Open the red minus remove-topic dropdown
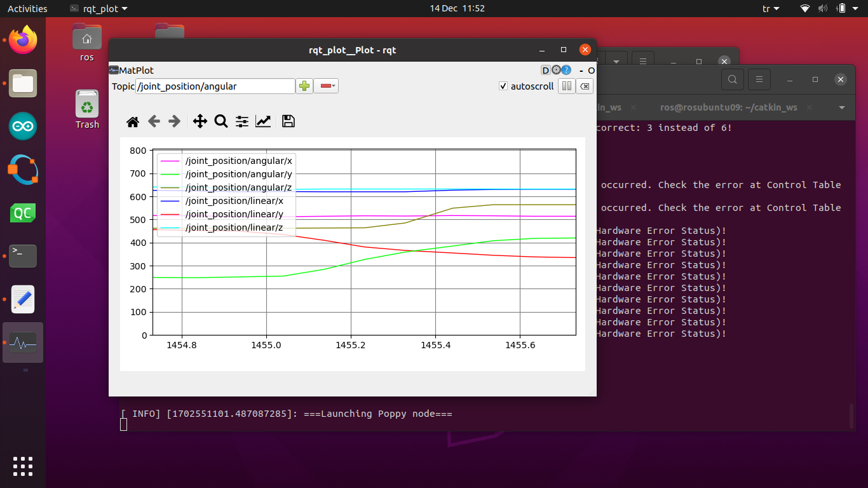Image resolution: width=868 pixels, height=488 pixels. pos(327,86)
